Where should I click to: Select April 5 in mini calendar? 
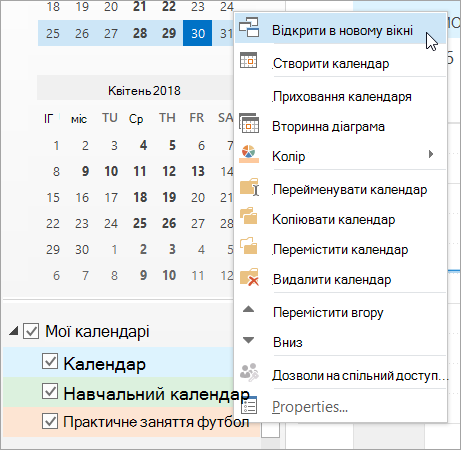point(172,145)
